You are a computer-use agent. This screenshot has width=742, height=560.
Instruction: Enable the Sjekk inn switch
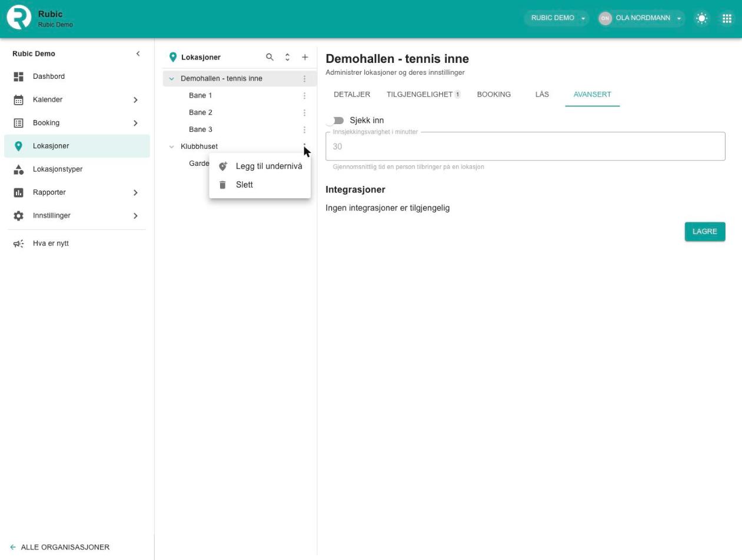pos(336,121)
